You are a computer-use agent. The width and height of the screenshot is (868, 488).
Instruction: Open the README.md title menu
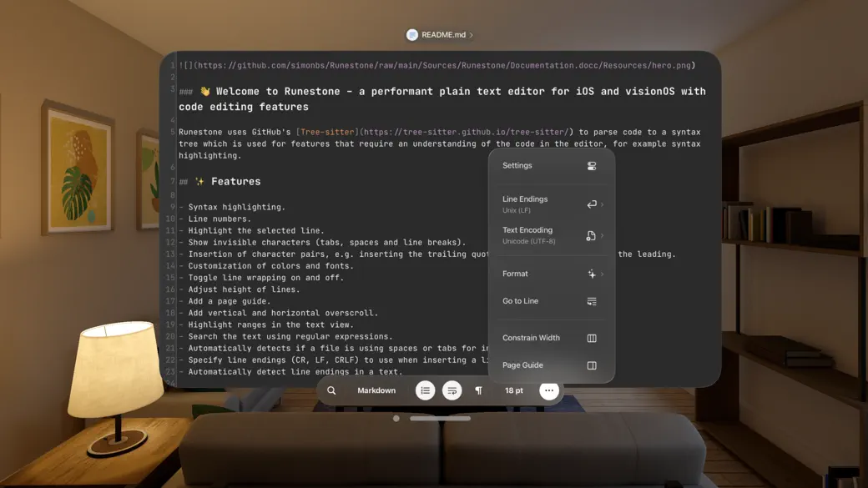[x=440, y=34]
